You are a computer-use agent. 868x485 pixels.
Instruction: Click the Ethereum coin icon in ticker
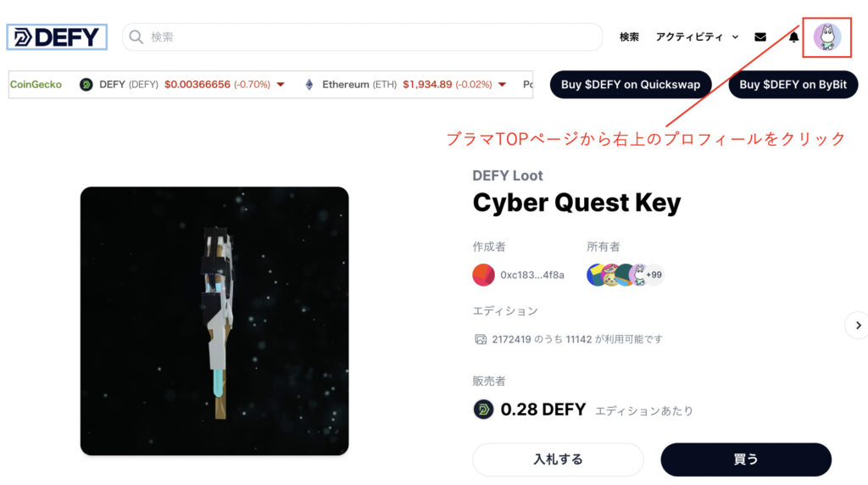point(309,84)
